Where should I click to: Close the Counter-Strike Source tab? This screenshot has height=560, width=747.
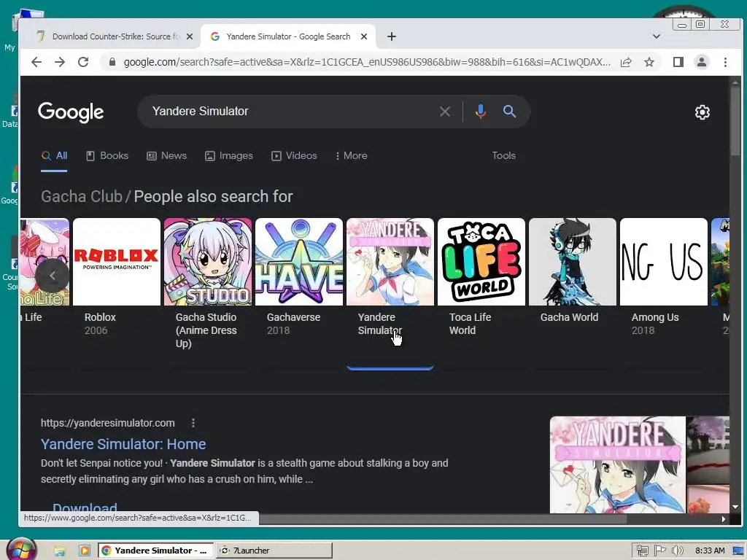coord(190,36)
